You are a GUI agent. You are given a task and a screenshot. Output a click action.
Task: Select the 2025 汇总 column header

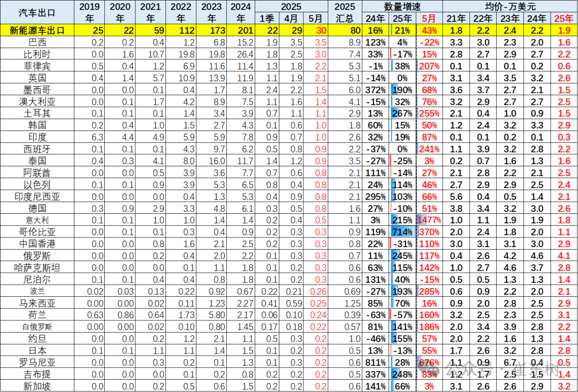[x=344, y=12]
